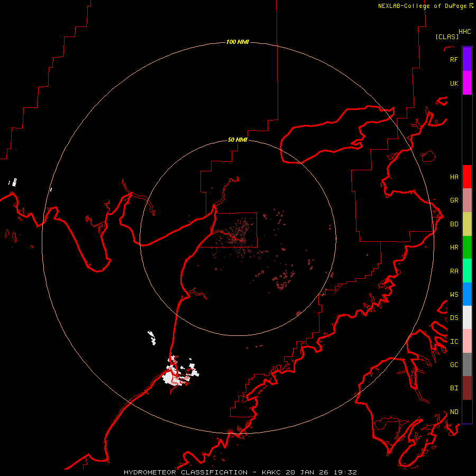The image size is (476, 476).
Task: Click the "GC" legend label
Action: [x=454, y=364]
